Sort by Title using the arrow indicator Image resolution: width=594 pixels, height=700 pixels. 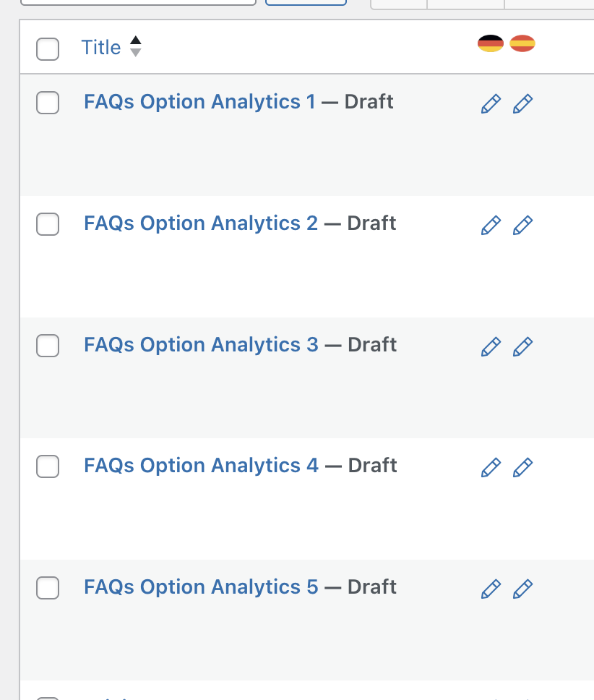coord(136,46)
